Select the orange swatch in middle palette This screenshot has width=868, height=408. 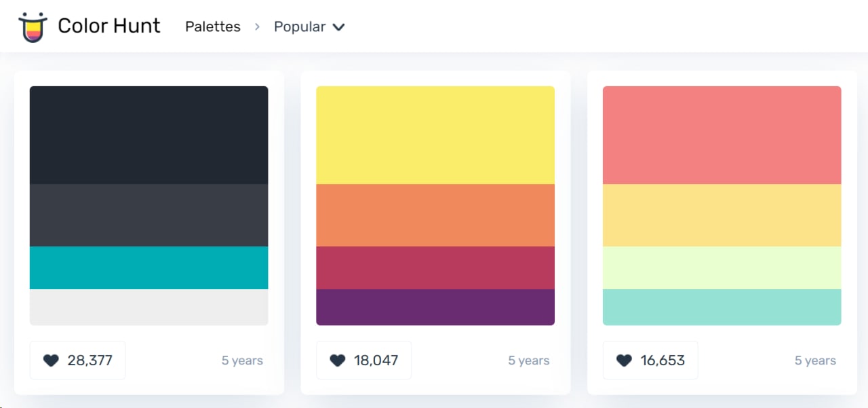tap(435, 215)
